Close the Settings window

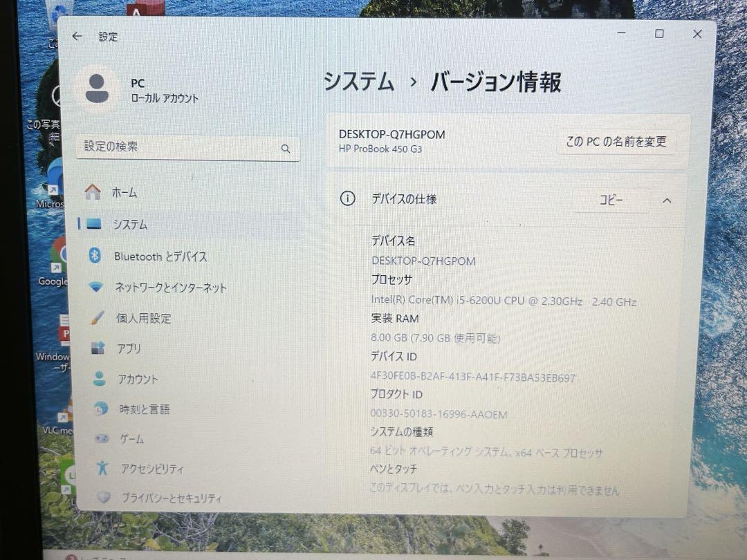(697, 34)
